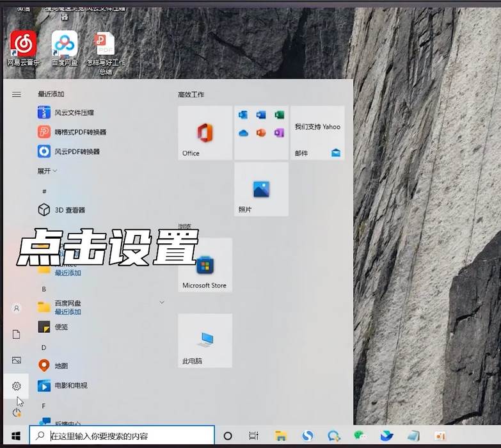501x448 pixels.
Task: Open the Office tile
Action: 205,132
